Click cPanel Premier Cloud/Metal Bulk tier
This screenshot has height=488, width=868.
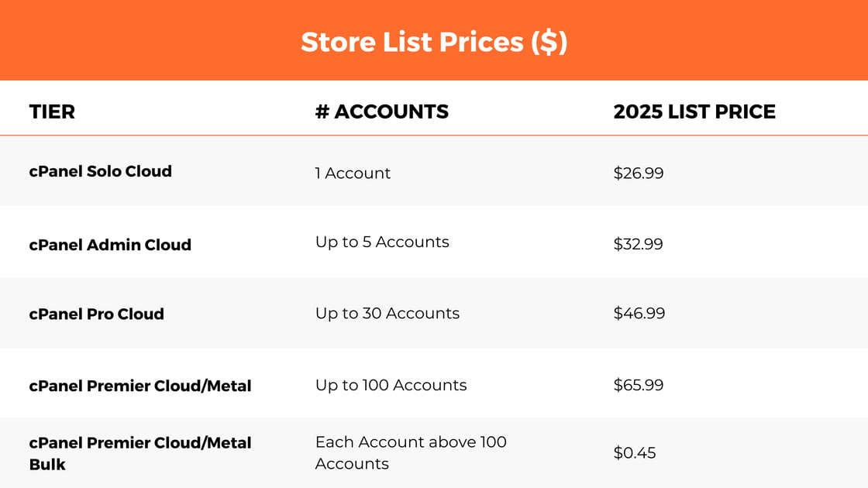click(140, 453)
